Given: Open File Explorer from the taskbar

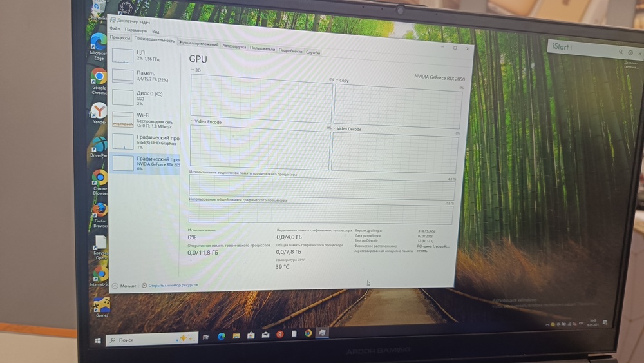Looking at the screenshot, I should coord(236,336).
